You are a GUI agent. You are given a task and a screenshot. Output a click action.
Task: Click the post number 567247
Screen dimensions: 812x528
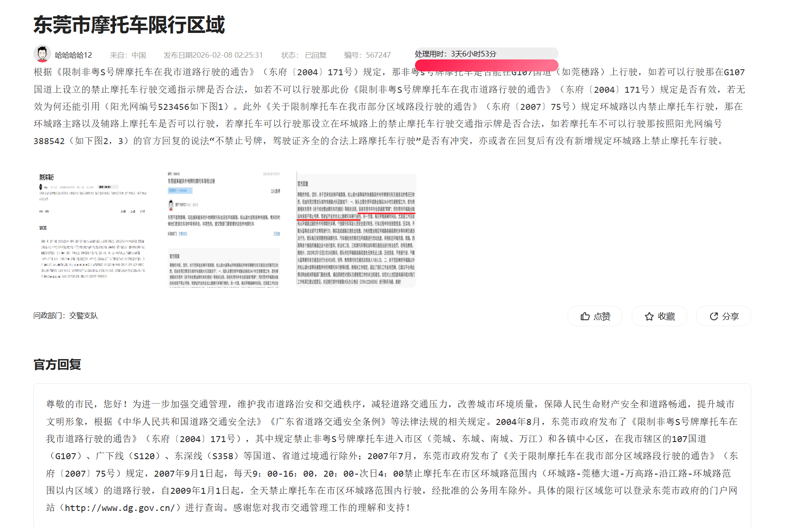tap(378, 55)
